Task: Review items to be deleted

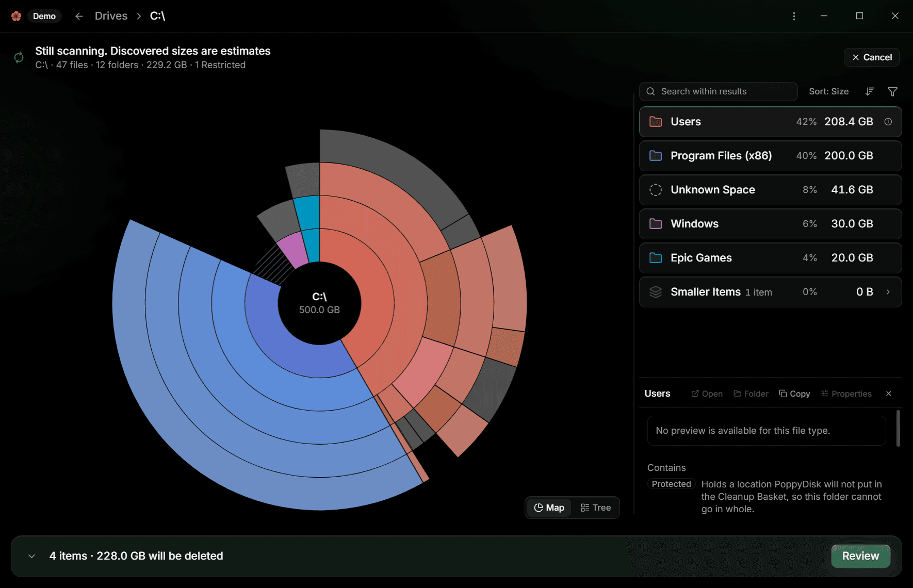Action: pos(860,556)
